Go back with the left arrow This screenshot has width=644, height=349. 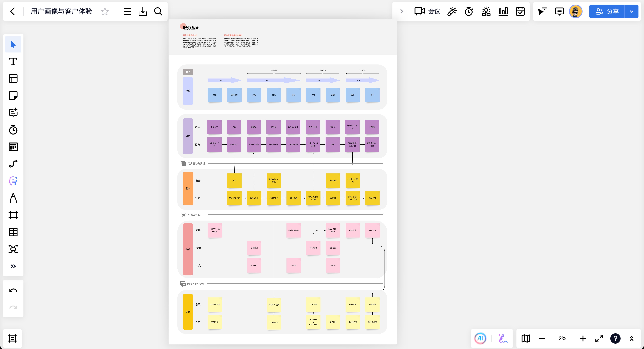pos(12,11)
